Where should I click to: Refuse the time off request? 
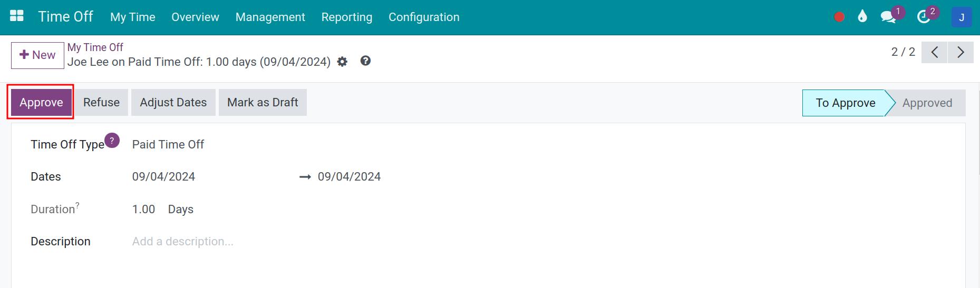pos(101,102)
